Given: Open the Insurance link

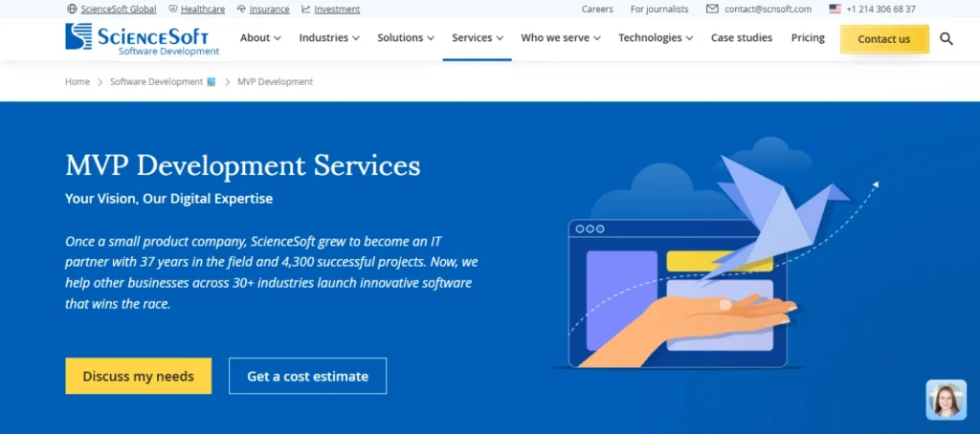Looking at the screenshot, I should click(x=269, y=9).
